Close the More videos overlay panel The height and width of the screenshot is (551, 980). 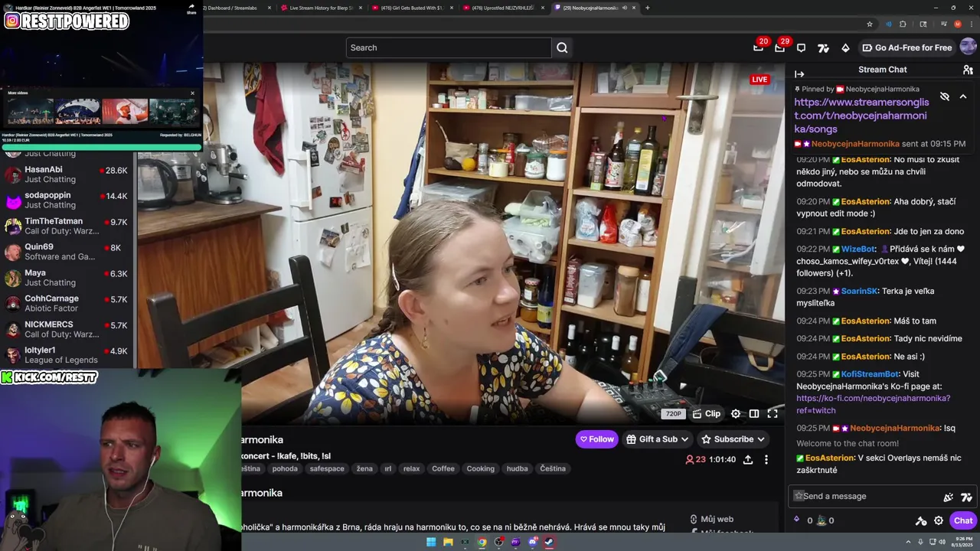click(x=192, y=93)
